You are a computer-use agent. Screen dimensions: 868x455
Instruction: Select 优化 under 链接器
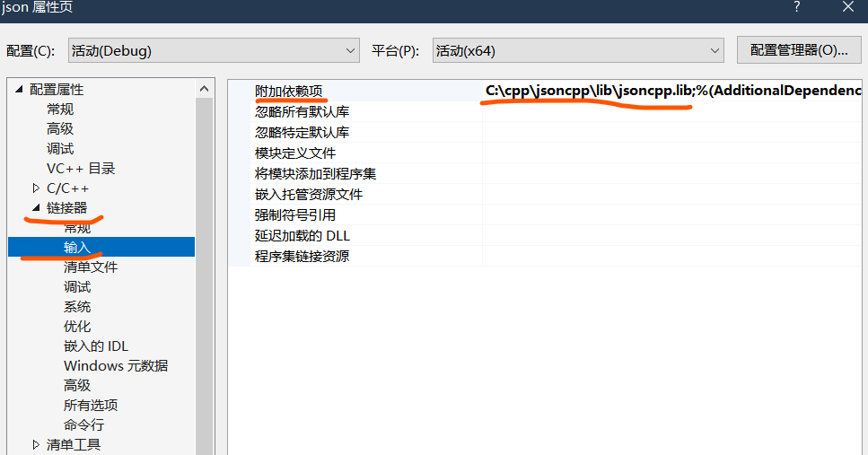tap(77, 326)
